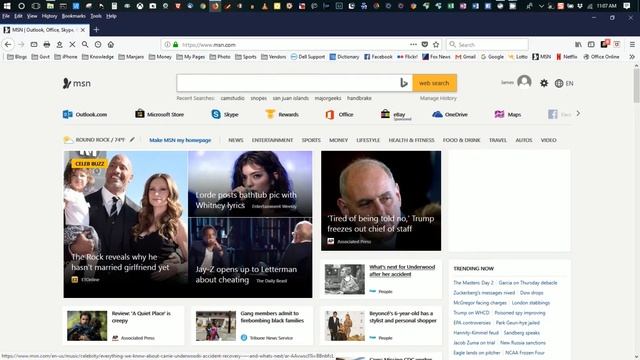Click recent search 'san juan islands'
Screen dimensions: 640x360
pos(291,98)
